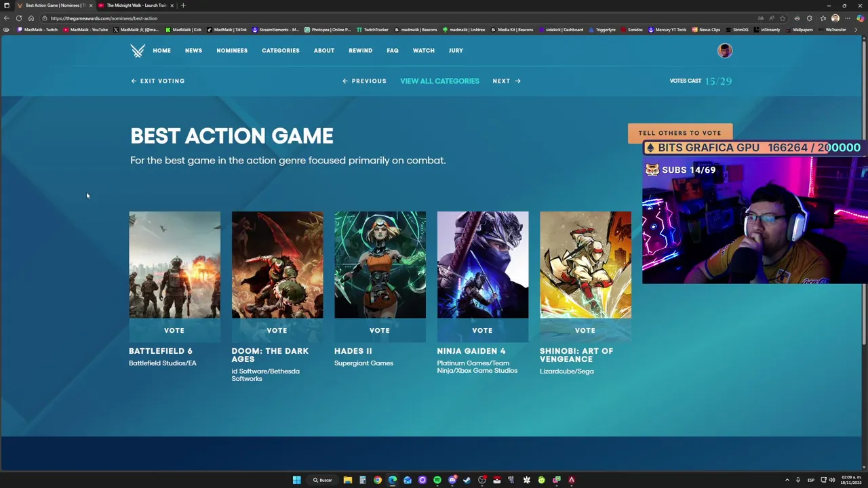Open the MadMaiik | TikTok bookmark
868x488 pixels.
pyautogui.click(x=227, y=30)
